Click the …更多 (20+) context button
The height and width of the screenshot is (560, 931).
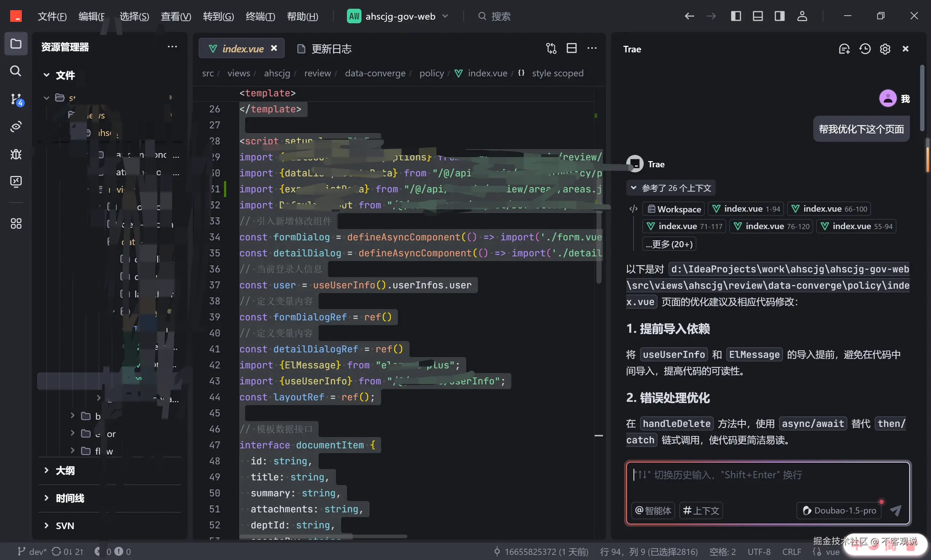click(669, 244)
